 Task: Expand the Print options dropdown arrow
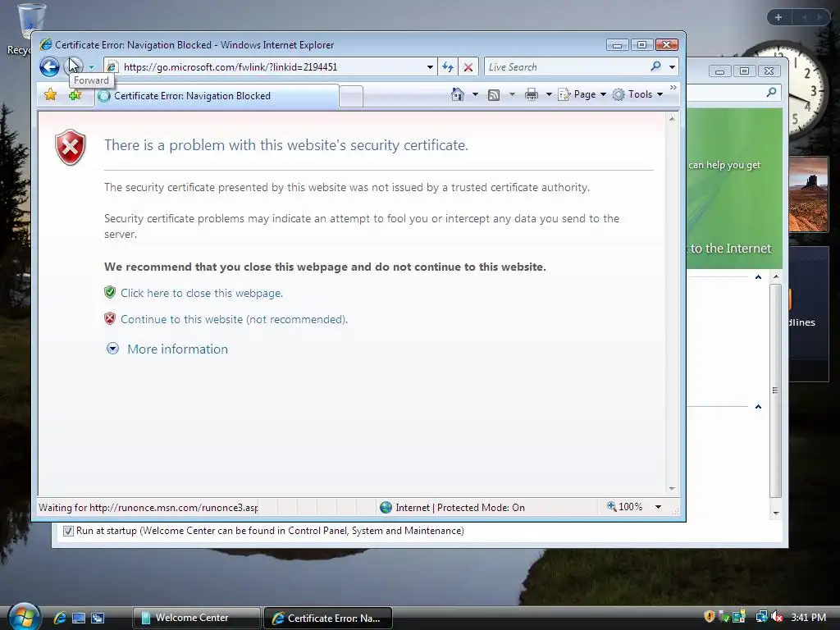(549, 95)
